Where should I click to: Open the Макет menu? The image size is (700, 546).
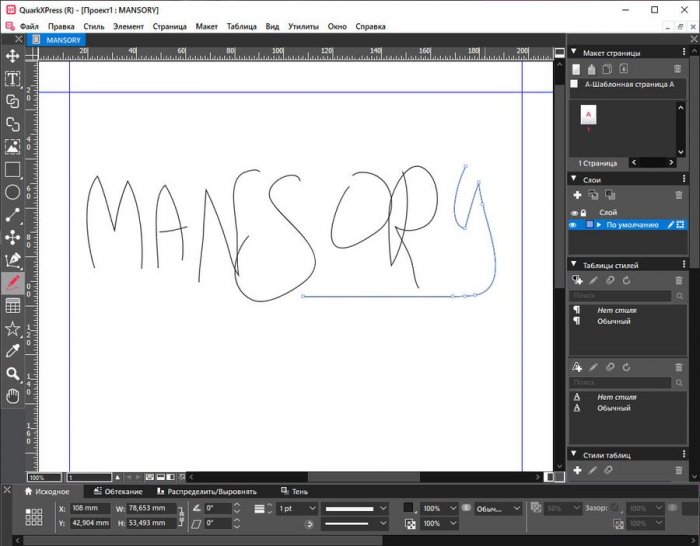(207, 26)
